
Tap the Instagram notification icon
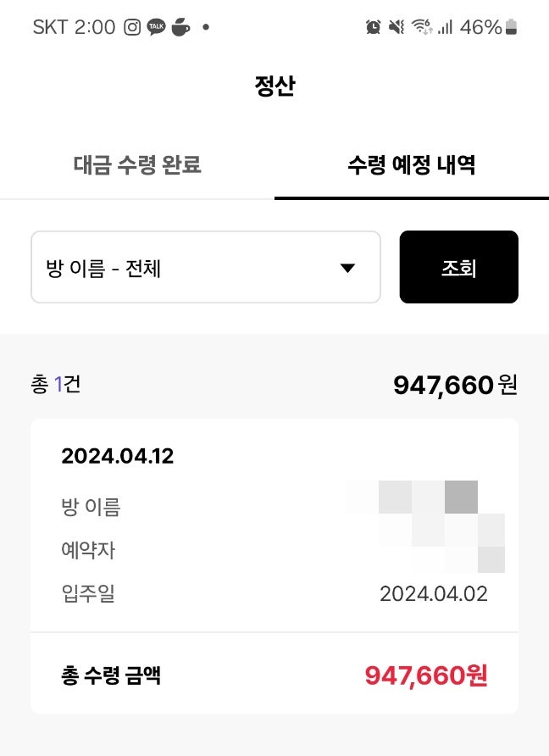tap(132, 27)
